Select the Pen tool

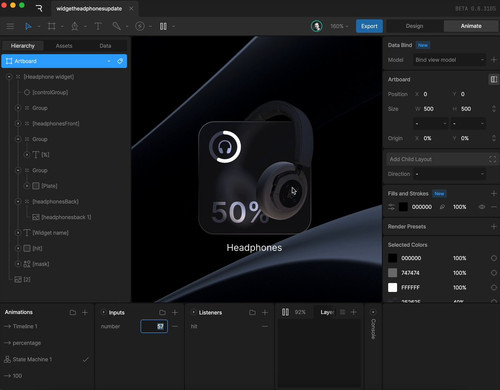coord(75,26)
